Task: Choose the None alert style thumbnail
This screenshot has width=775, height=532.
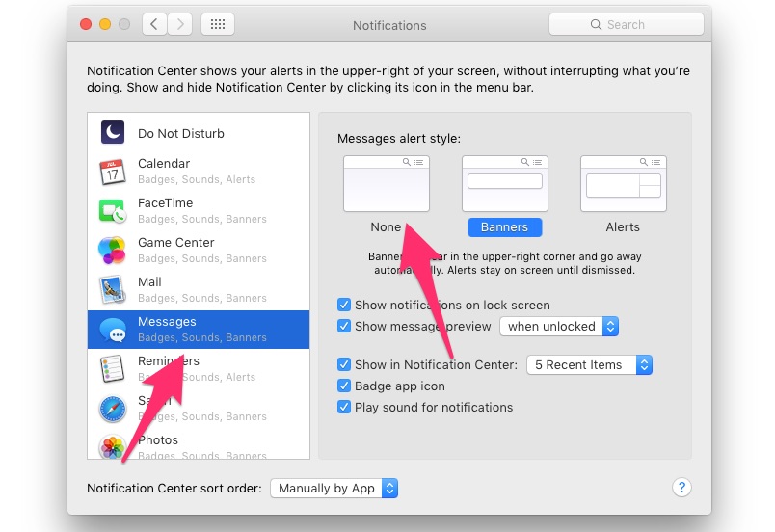Action: click(386, 184)
